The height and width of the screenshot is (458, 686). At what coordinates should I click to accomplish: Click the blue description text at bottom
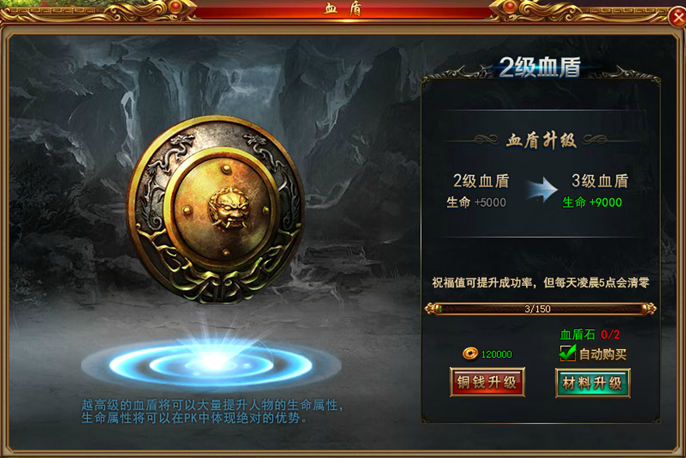212,411
